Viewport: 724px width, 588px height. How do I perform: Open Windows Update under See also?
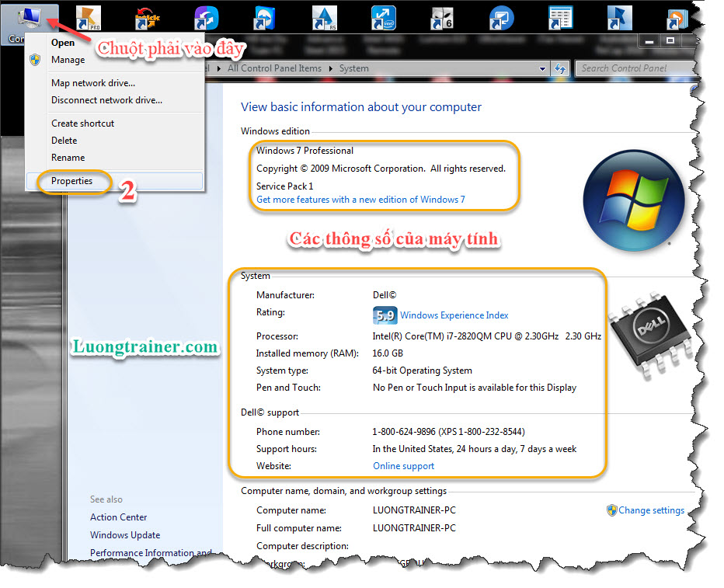[x=124, y=535]
